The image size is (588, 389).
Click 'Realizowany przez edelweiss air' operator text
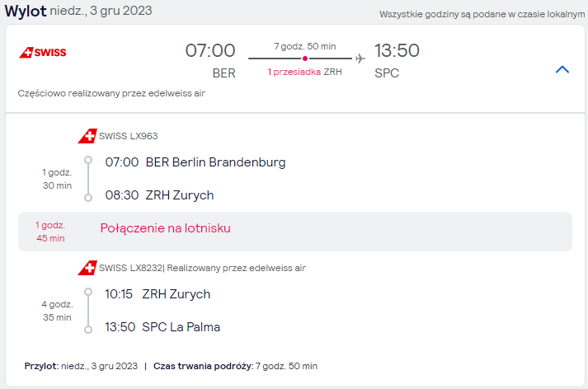tap(236, 268)
